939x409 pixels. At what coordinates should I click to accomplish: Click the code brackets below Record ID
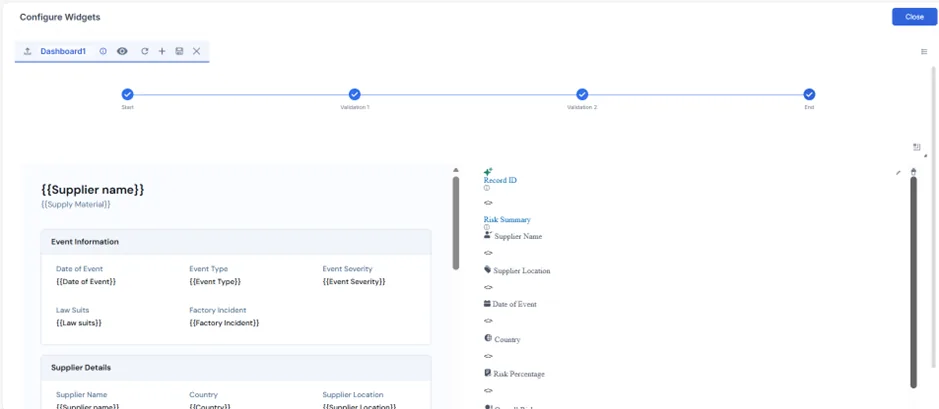(x=488, y=203)
